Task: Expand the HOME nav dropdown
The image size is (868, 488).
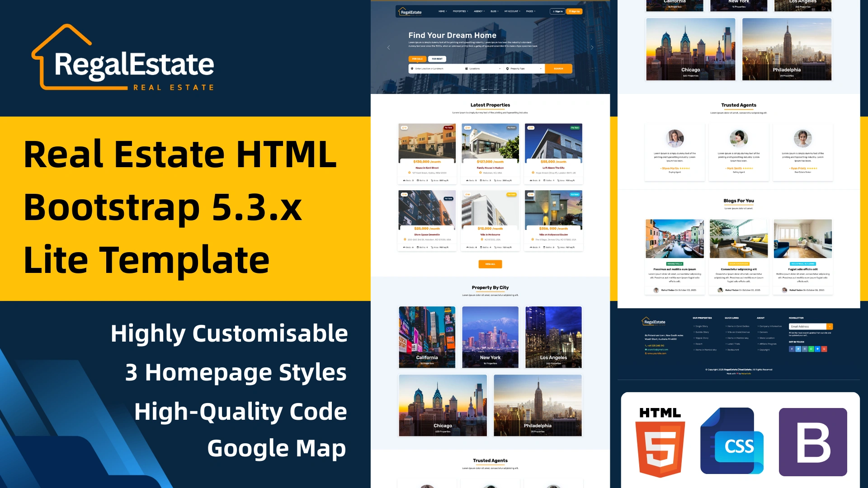Action: pos(443,11)
